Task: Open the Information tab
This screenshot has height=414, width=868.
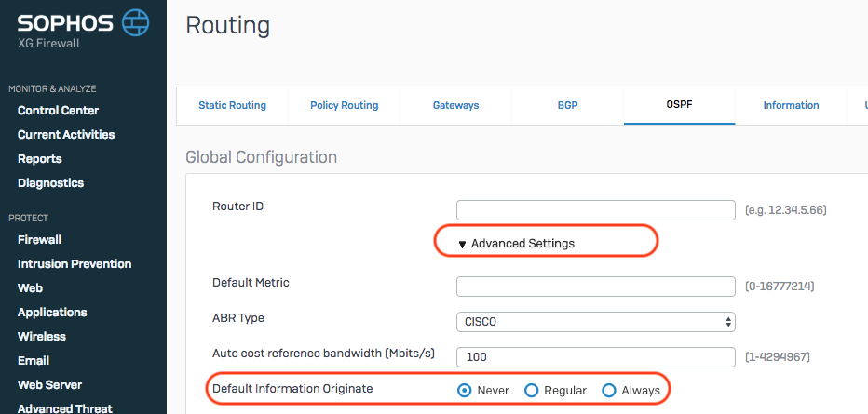Action: click(x=791, y=106)
